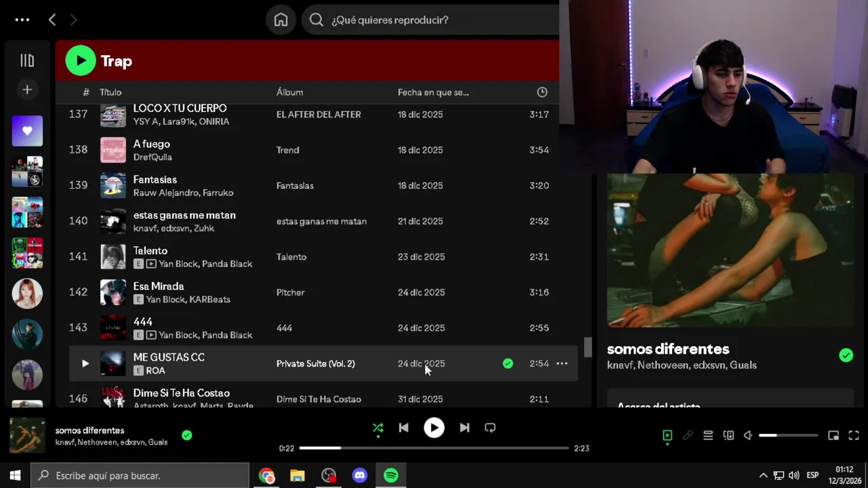The image size is (868, 488).
Task: Toggle repeat mode
Action: point(490,428)
